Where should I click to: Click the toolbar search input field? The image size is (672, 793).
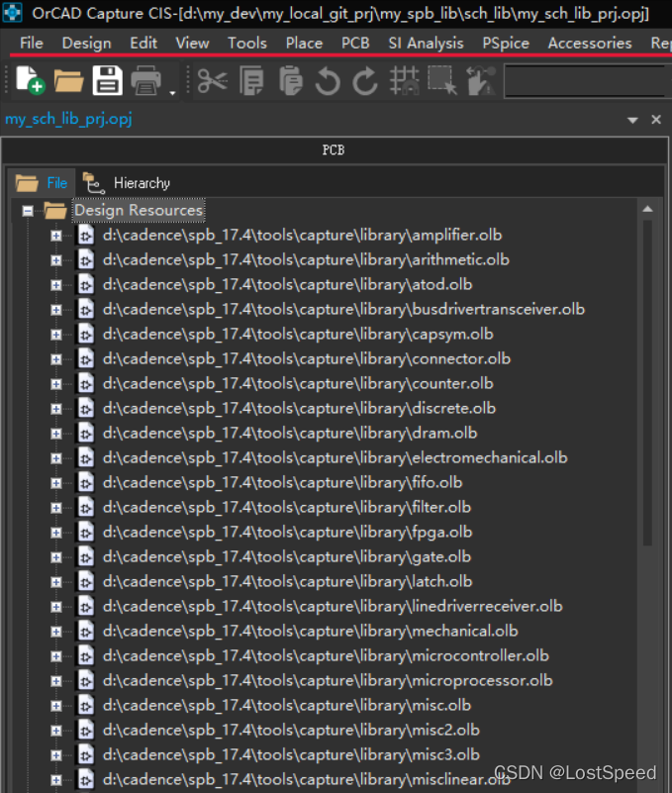[584, 81]
